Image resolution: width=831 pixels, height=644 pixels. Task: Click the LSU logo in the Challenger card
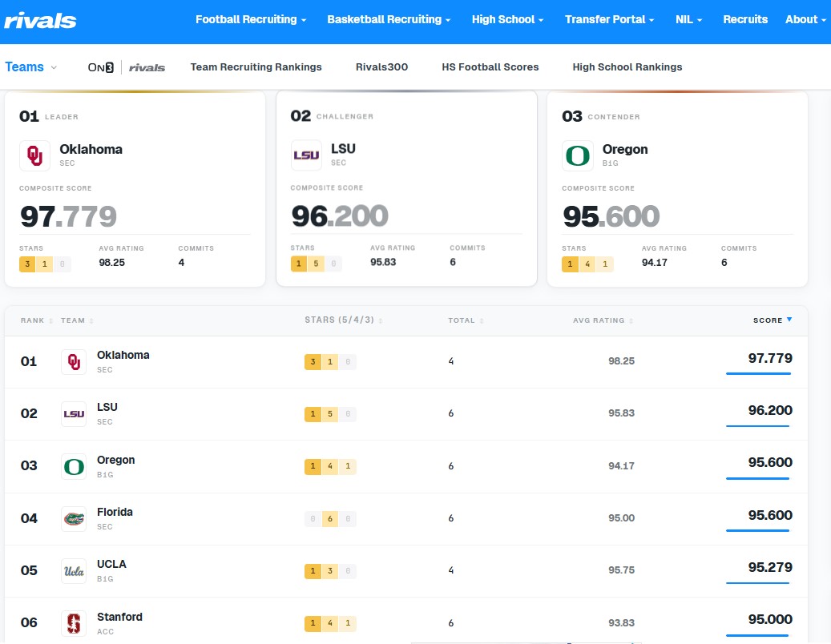pyautogui.click(x=306, y=155)
